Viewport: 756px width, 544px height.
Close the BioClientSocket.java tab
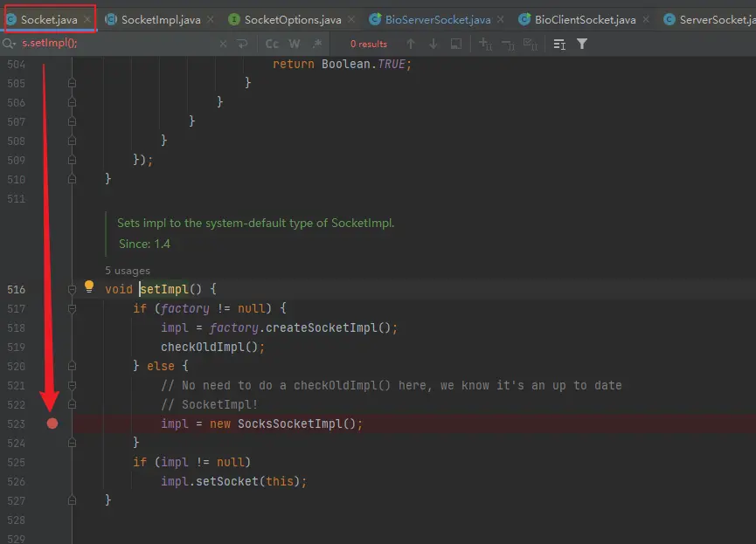coord(646,19)
